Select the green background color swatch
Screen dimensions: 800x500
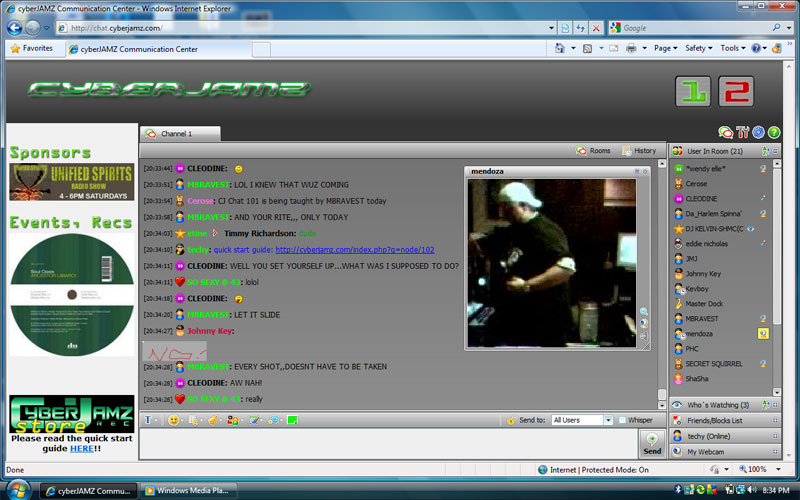coord(292,420)
